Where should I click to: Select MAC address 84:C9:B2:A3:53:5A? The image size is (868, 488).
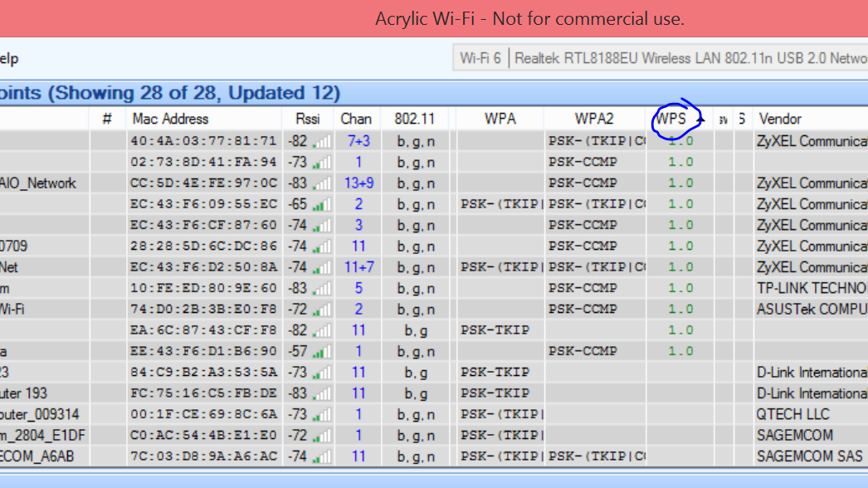coord(203,373)
